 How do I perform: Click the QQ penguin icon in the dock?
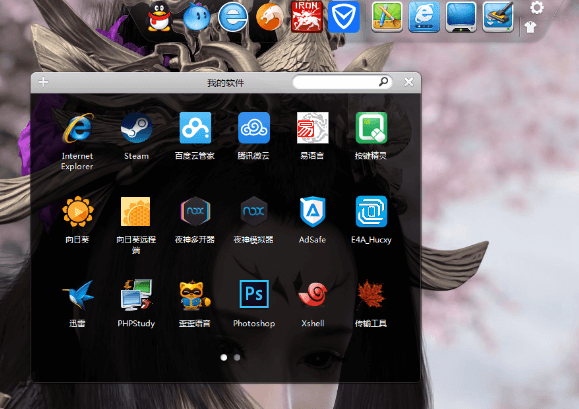point(160,17)
